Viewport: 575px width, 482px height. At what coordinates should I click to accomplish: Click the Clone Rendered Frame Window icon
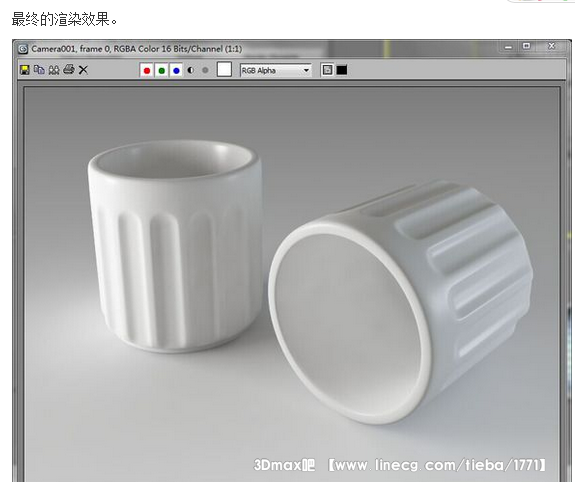tap(54, 70)
